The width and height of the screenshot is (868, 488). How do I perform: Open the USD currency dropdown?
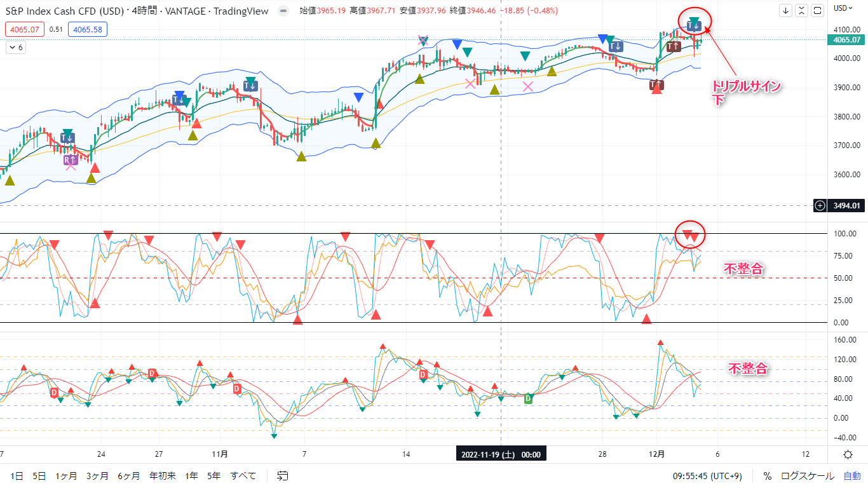point(843,8)
